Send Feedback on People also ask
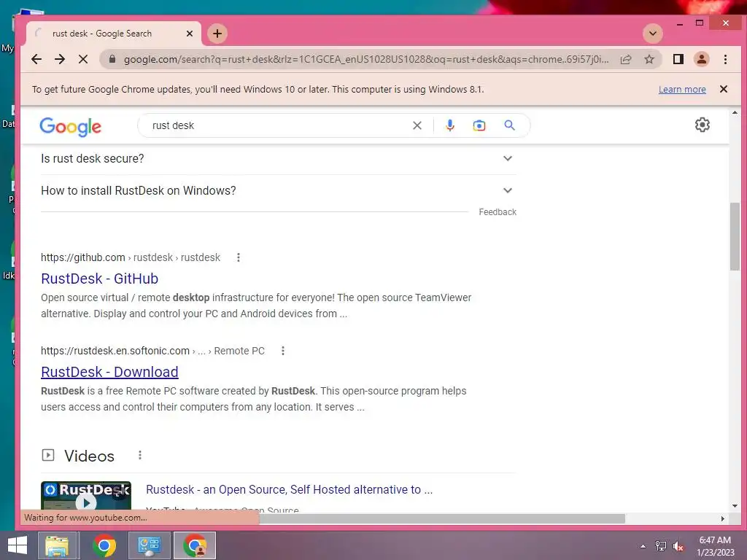The image size is (747, 560). tap(498, 212)
